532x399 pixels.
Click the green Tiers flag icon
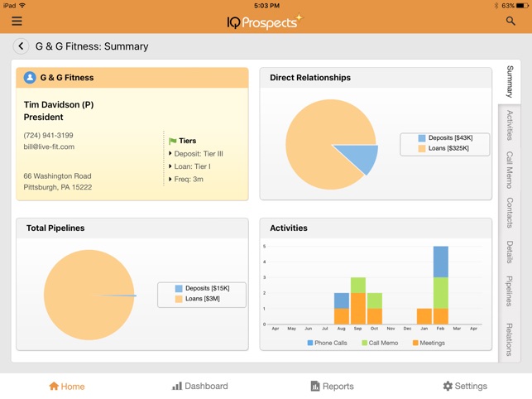(x=172, y=141)
